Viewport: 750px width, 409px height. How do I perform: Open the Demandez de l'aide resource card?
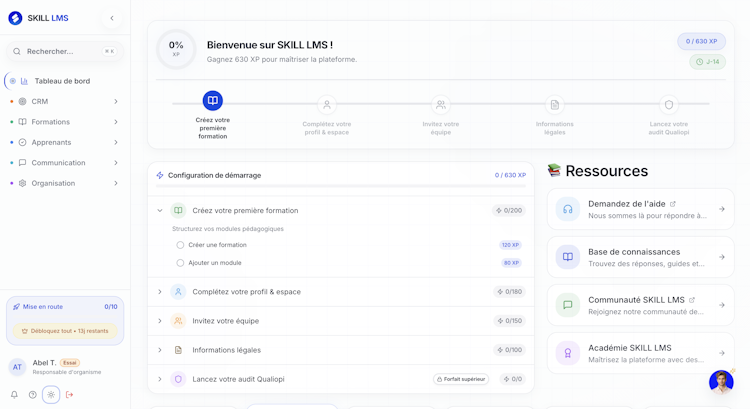click(x=640, y=209)
